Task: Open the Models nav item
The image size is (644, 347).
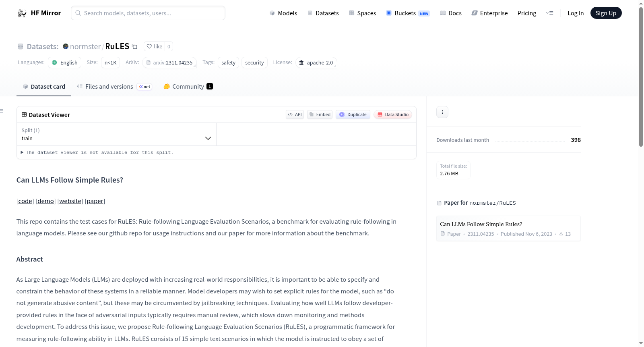Action: (x=283, y=13)
